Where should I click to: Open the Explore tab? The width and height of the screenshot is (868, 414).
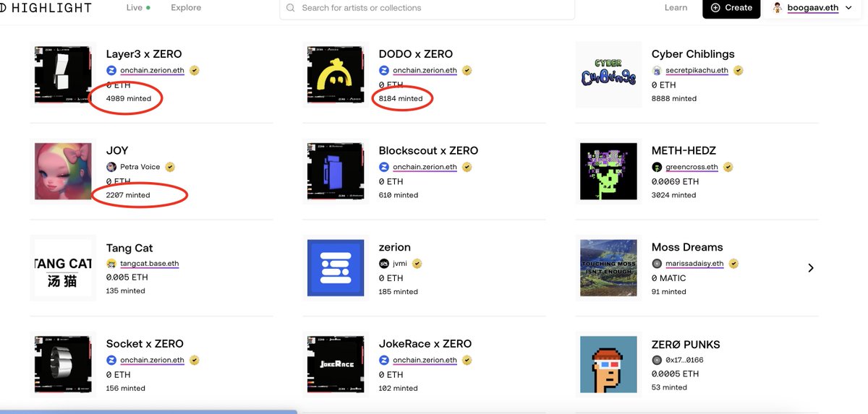pos(186,8)
